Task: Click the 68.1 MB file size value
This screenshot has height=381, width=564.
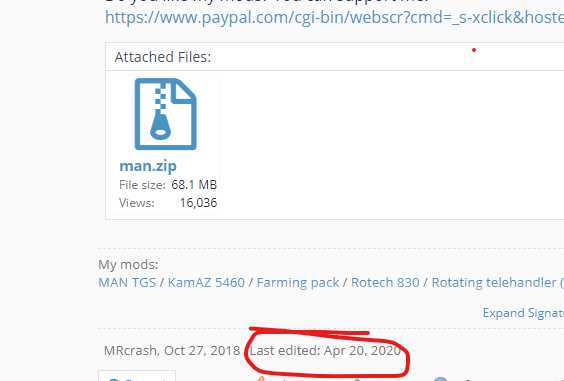Action: (194, 185)
